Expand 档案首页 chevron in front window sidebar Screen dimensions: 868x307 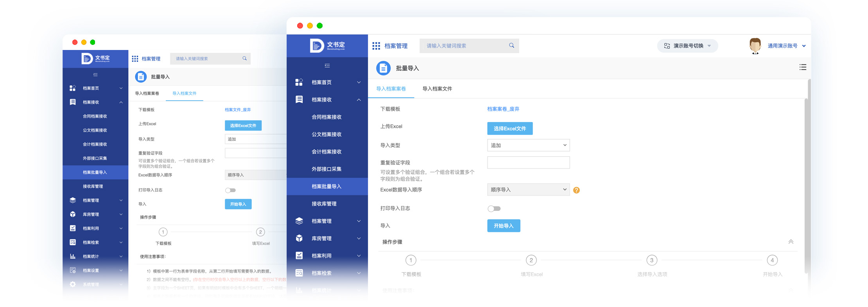coord(359,82)
